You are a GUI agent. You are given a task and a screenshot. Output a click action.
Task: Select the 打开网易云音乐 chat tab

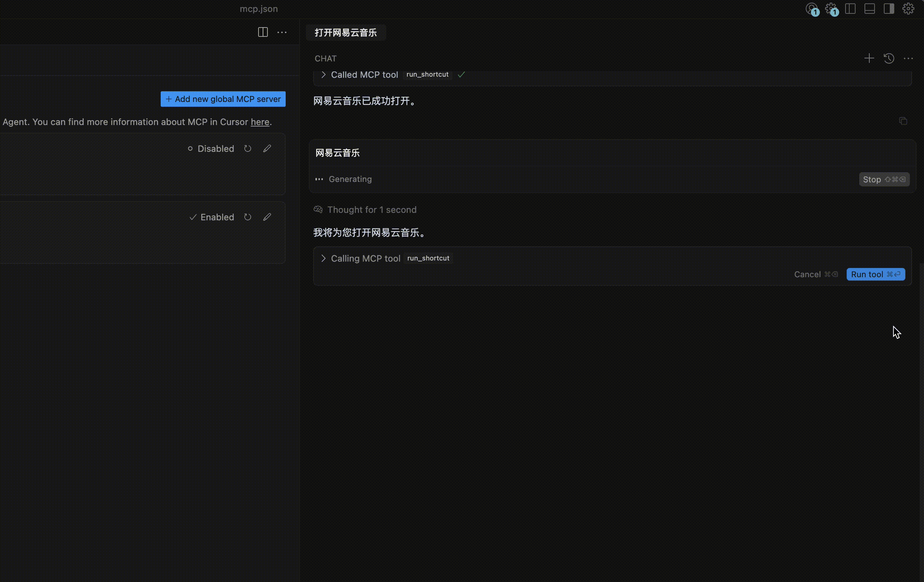(346, 33)
